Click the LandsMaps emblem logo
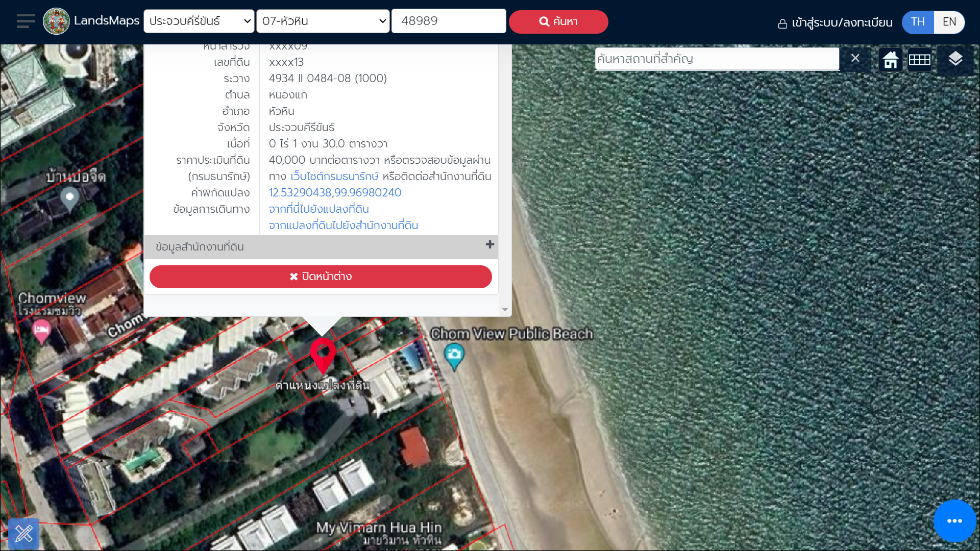 [x=56, y=21]
